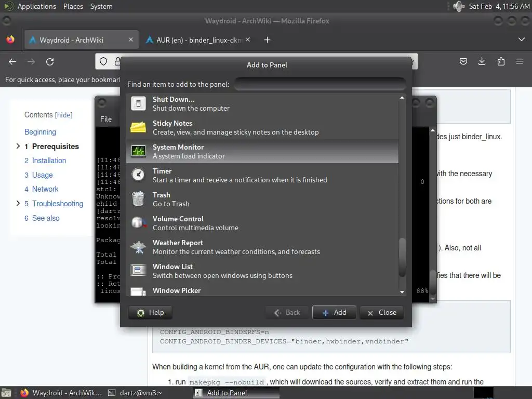Select 'Go to Trash' description text
The image size is (532, 399).
point(171,204)
